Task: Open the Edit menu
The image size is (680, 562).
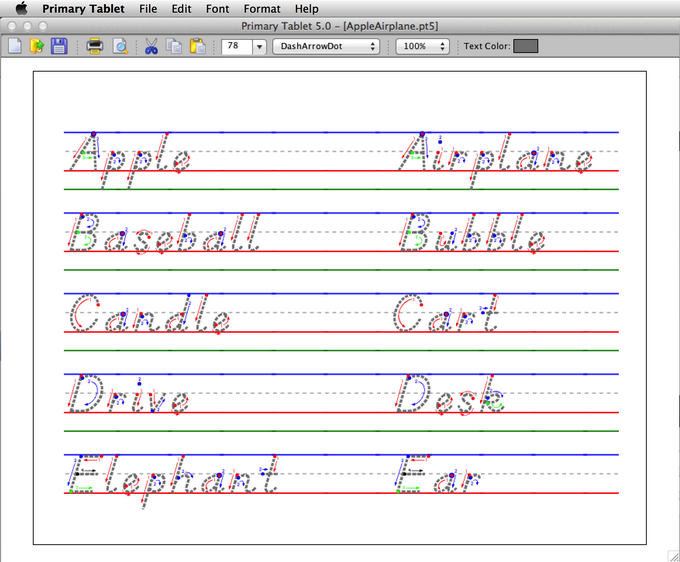Action: (181, 8)
